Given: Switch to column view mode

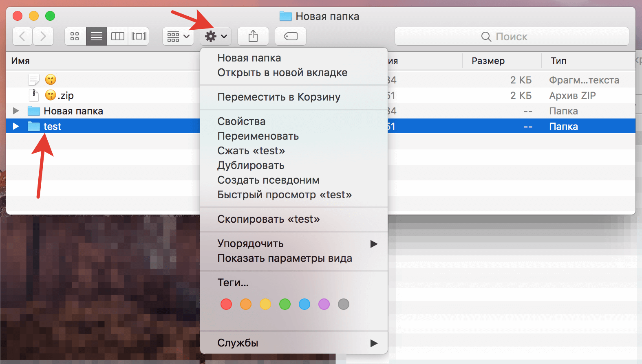Looking at the screenshot, I should pyautogui.click(x=118, y=37).
